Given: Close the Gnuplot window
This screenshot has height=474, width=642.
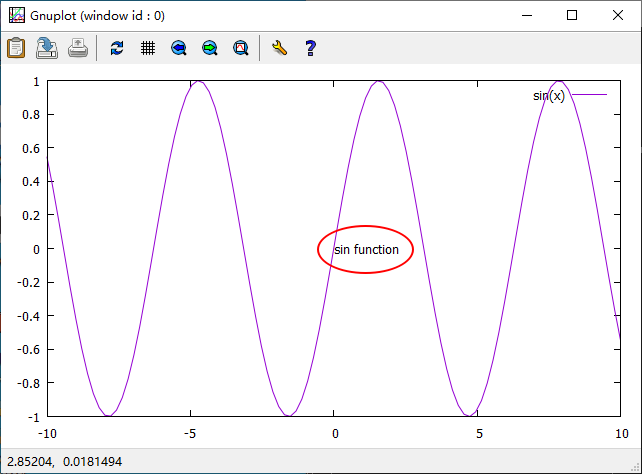Looking at the screenshot, I should pyautogui.click(x=618, y=16).
